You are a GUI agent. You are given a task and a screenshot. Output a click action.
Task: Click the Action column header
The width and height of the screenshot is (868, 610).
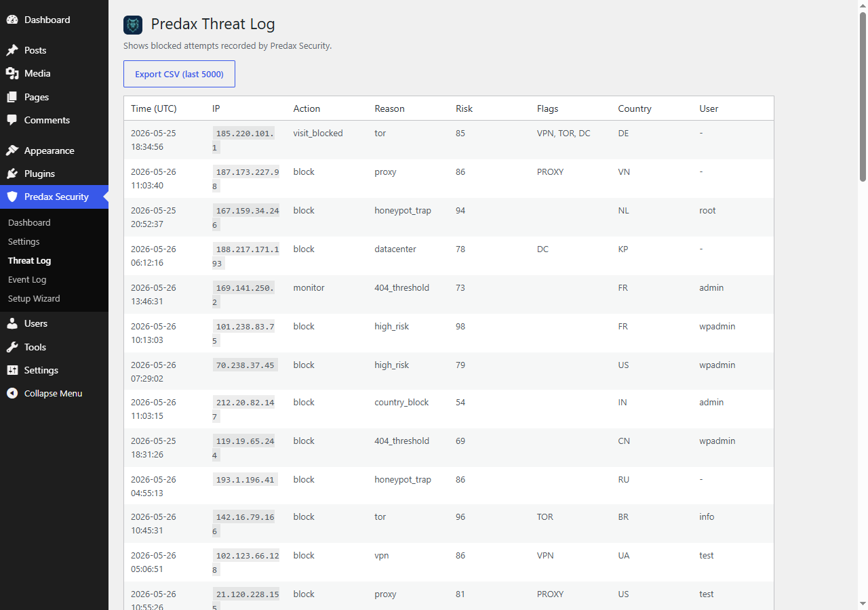tap(307, 108)
